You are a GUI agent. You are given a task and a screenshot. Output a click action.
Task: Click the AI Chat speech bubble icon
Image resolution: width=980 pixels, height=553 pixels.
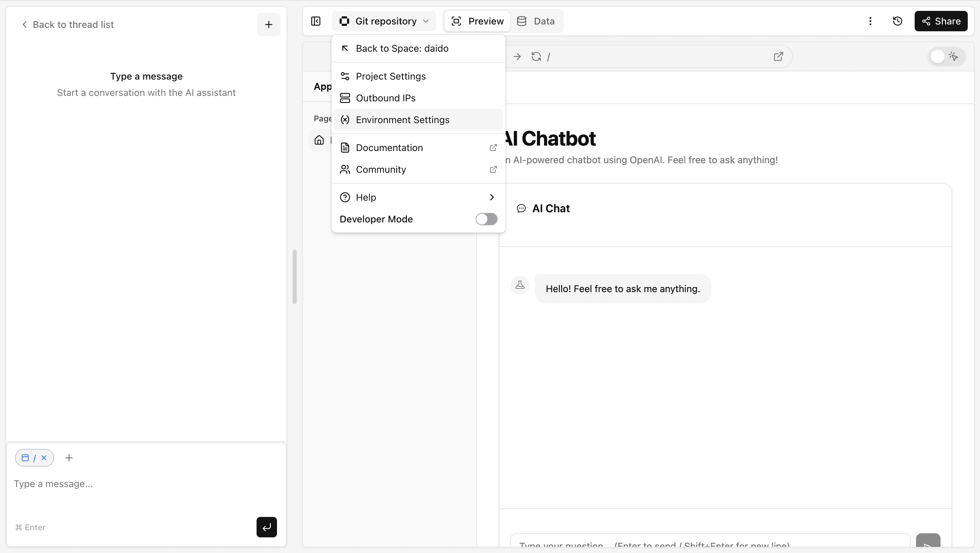pyautogui.click(x=521, y=208)
